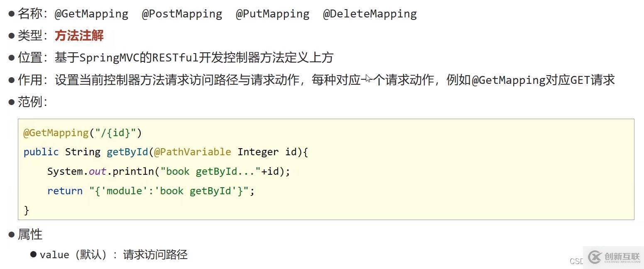644x269 pixels.
Task: Click the System.out.println code line
Action: click(x=168, y=171)
